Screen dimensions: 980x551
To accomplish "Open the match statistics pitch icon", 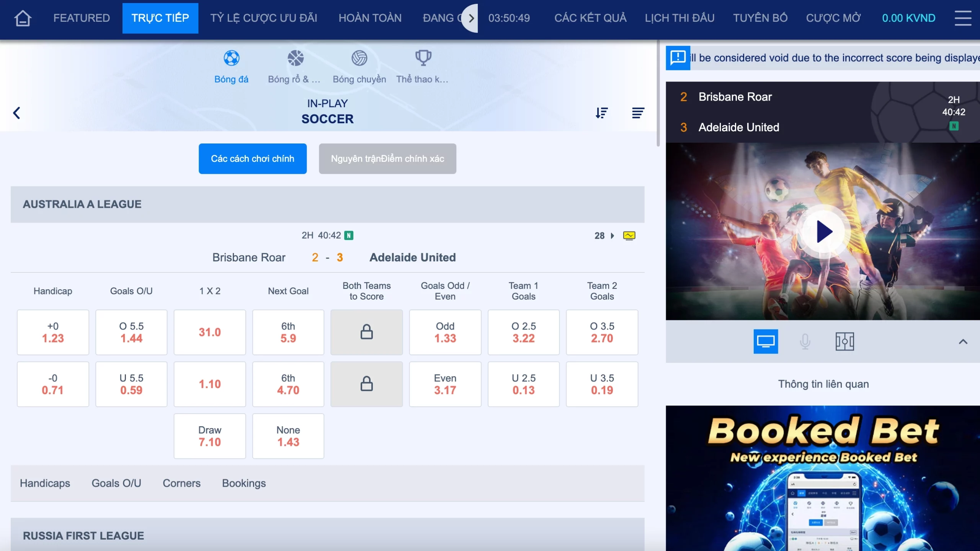I will (844, 341).
